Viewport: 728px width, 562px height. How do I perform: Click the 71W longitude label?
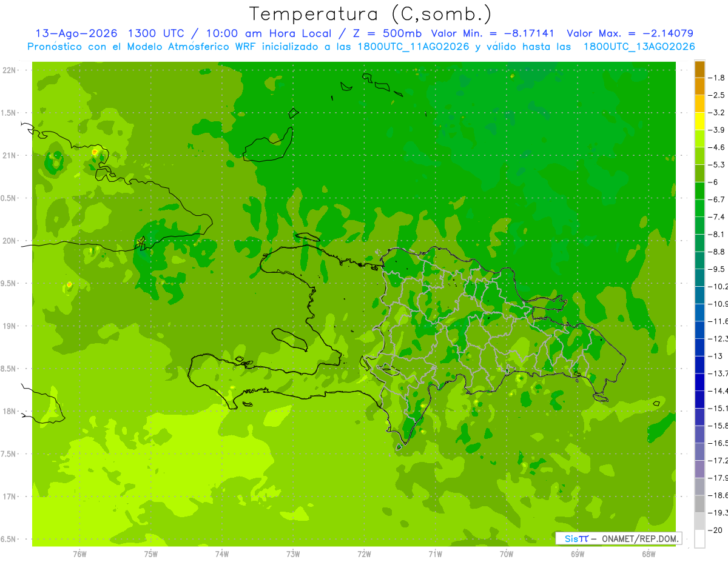pyautogui.click(x=435, y=554)
